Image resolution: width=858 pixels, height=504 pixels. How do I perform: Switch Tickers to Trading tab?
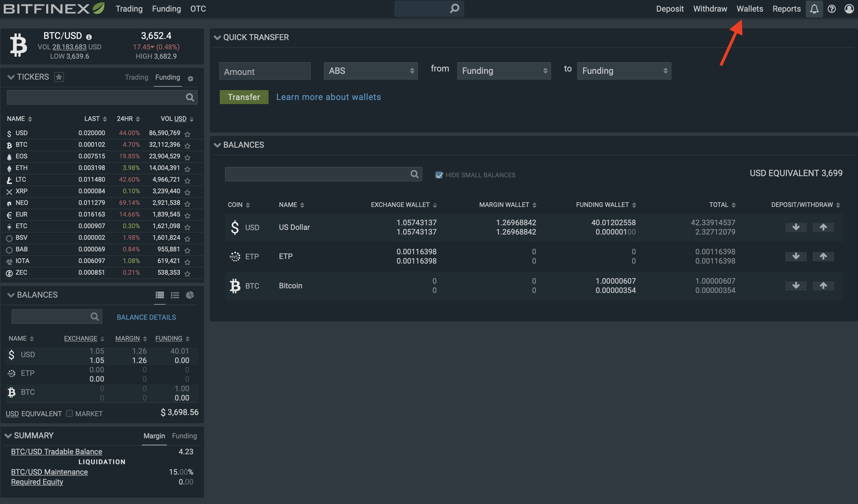137,77
